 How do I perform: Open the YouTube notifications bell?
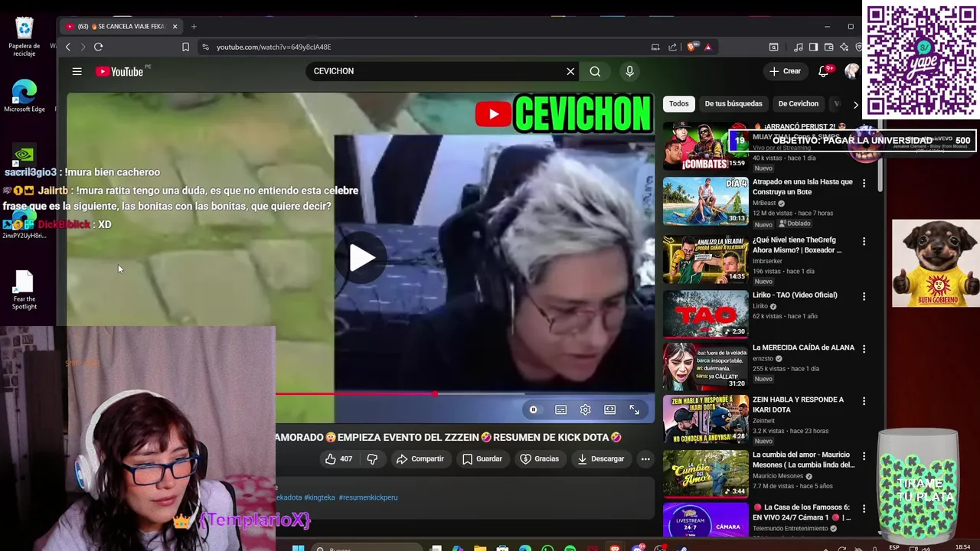click(824, 71)
